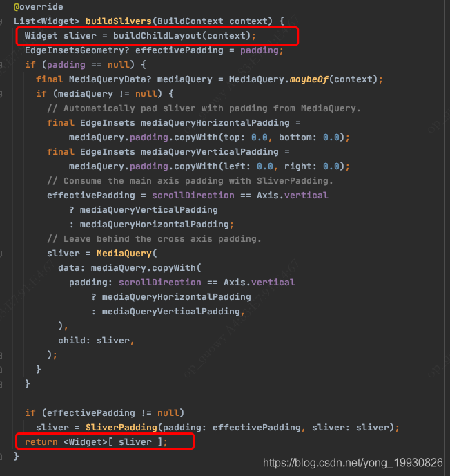Place cursor on buildChildLayout call
Viewport: 450px width, 476px height.
click(157, 36)
